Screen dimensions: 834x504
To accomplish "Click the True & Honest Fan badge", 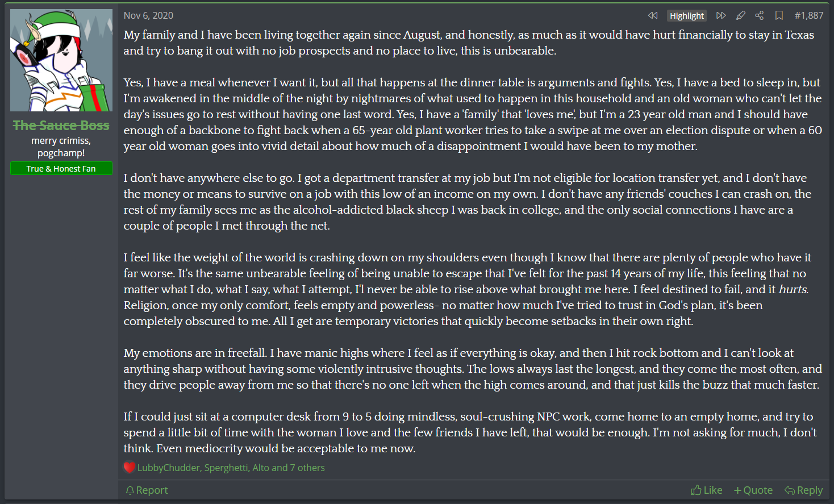I will 61,168.
